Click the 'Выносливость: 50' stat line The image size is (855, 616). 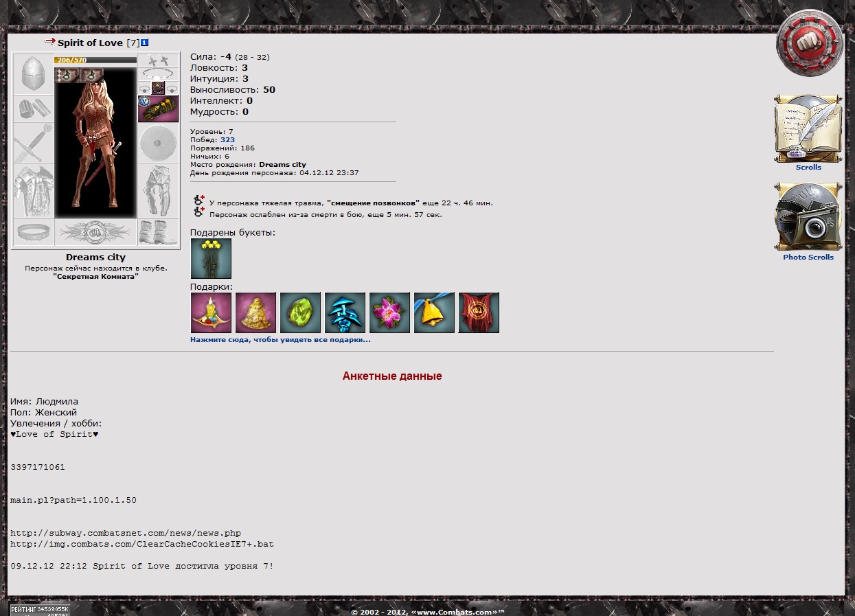click(233, 90)
